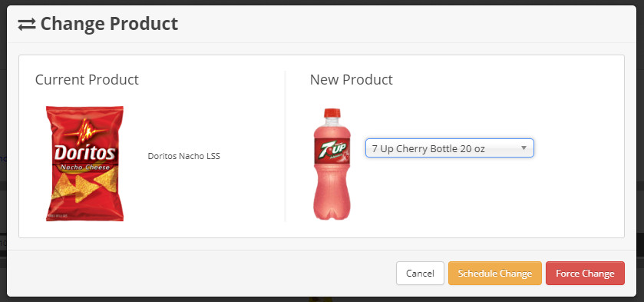Click the orange Schedule Change button
Image resolution: width=644 pixels, height=302 pixels.
click(x=495, y=274)
